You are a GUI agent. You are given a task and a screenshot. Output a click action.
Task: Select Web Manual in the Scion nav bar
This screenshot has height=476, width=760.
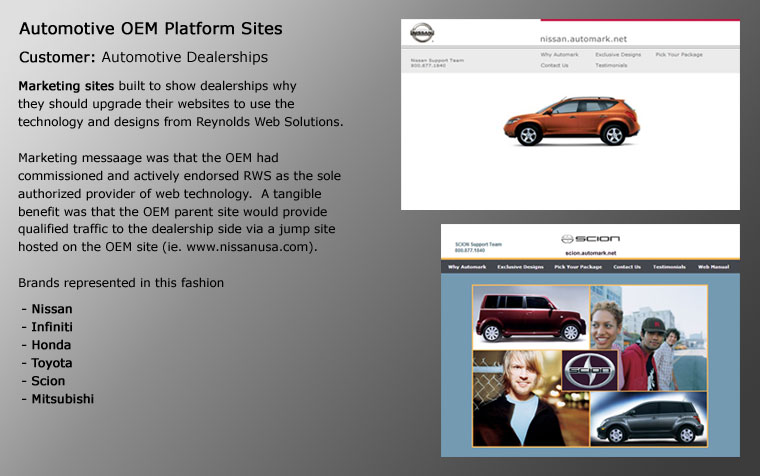coord(713,267)
